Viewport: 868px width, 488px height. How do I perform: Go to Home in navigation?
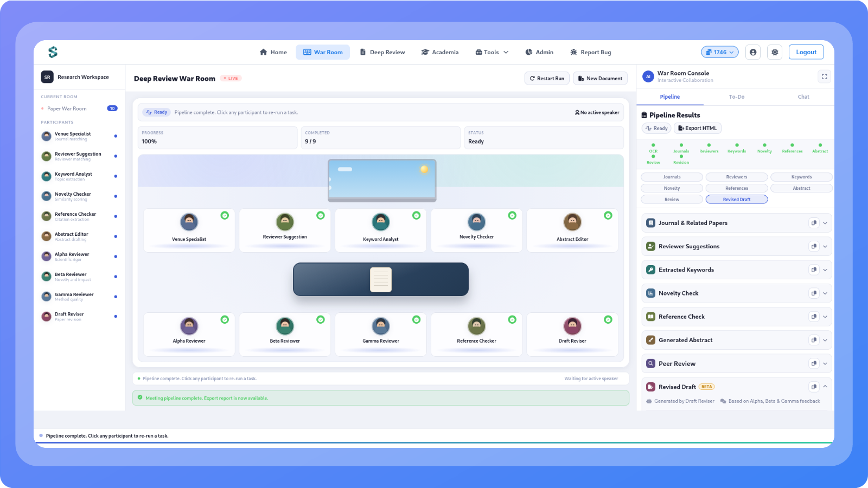click(273, 52)
